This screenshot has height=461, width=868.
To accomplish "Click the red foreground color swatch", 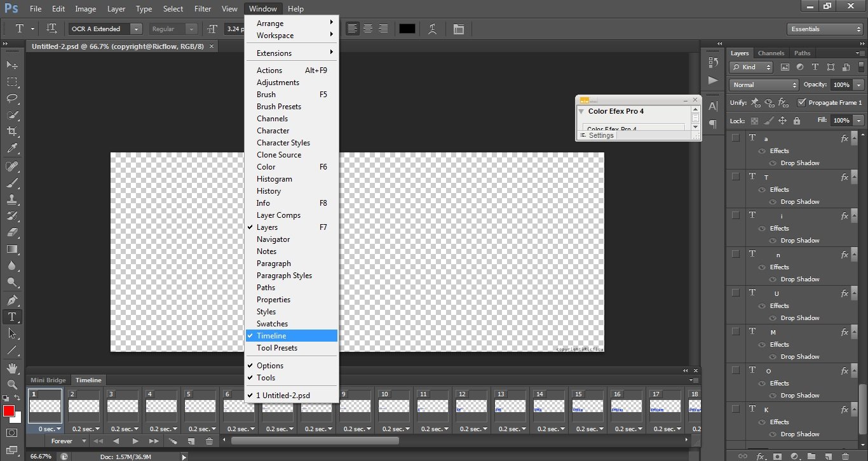I will tap(9, 411).
